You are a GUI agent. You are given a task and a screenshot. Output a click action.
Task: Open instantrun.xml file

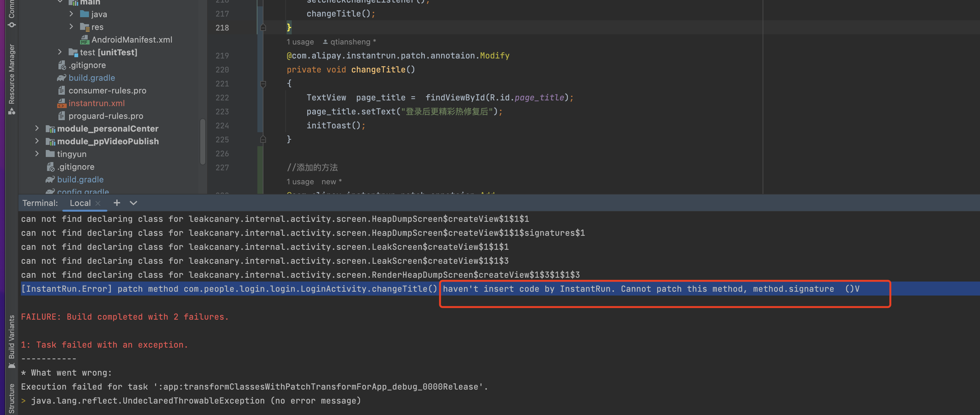pos(97,103)
